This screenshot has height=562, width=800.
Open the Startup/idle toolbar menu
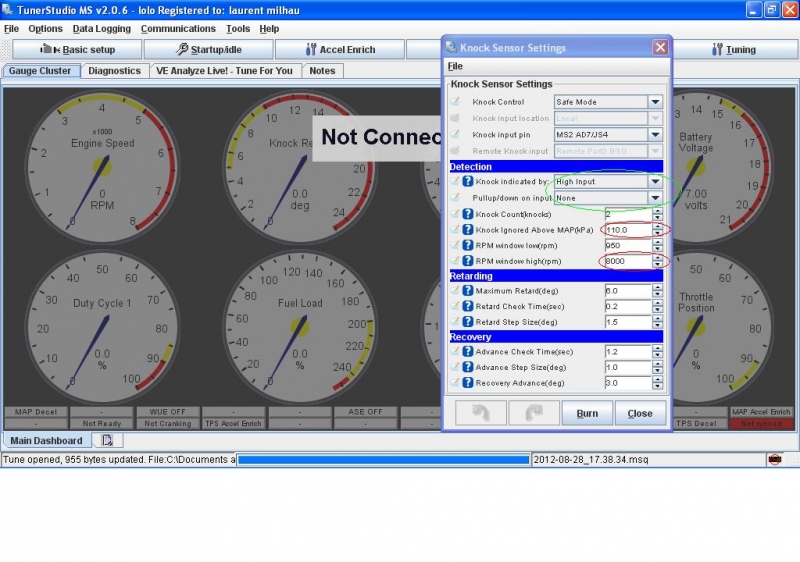[x=208, y=49]
